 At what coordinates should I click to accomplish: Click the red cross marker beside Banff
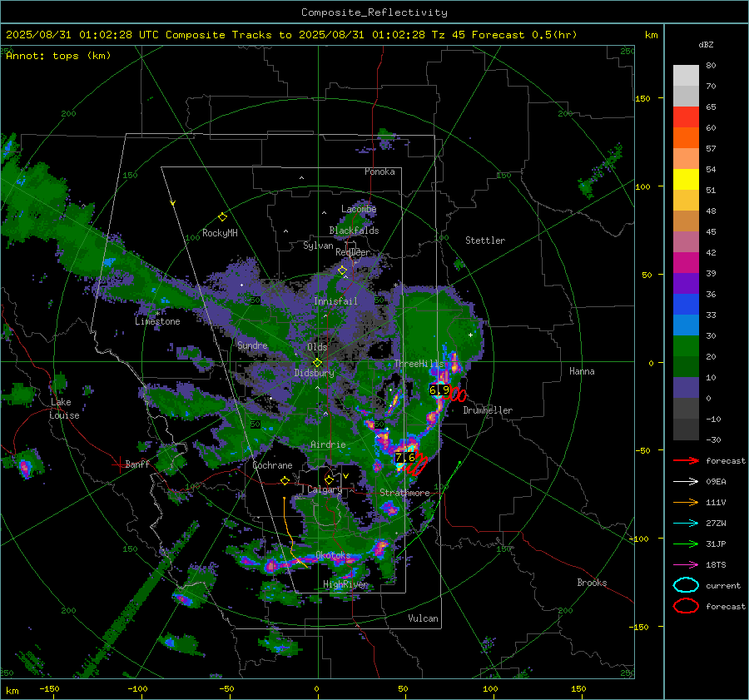click(x=119, y=464)
